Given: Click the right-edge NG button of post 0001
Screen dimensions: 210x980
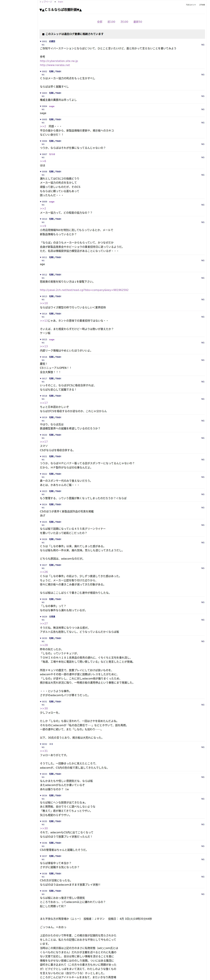Looking at the screenshot, I should (203, 45).
